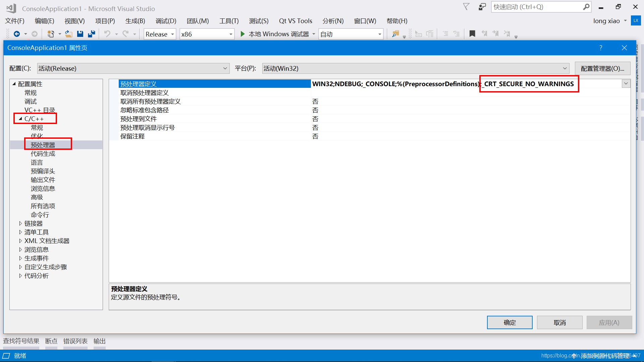Click the 快速启动 search field
644x362 pixels.
[x=537, y=7]
